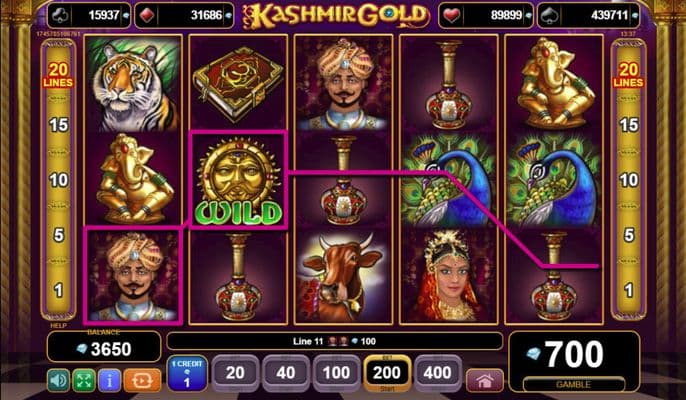Toggle fullscreen with the green arrows icon
Viewport: 686px width, 400px height.
[84, 380]
